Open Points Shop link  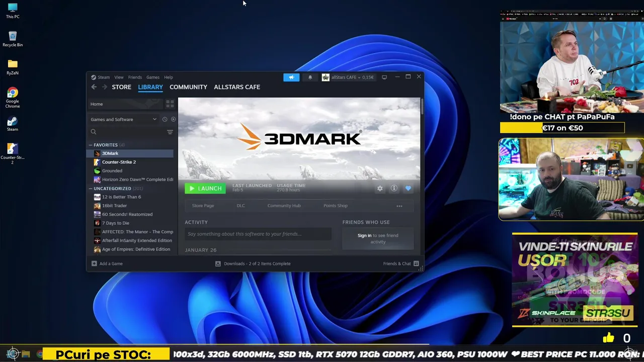[x=336, y=206]
